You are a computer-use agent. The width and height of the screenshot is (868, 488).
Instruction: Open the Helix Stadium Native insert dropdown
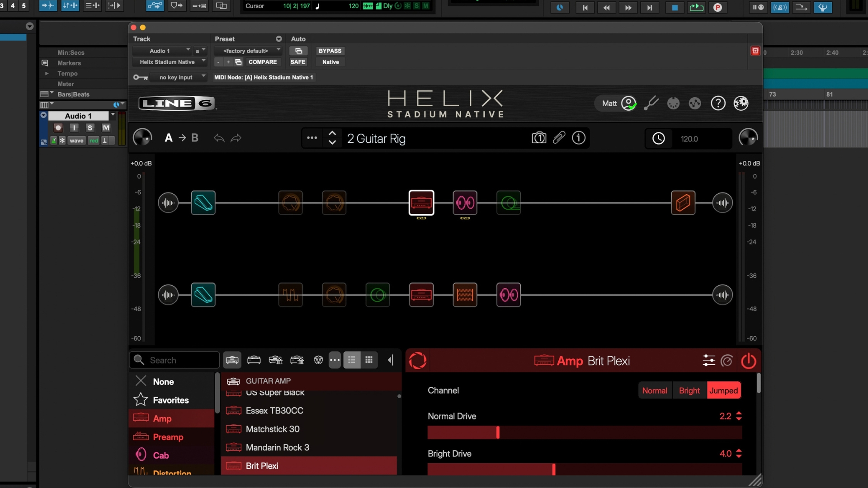tap(170, 62)
